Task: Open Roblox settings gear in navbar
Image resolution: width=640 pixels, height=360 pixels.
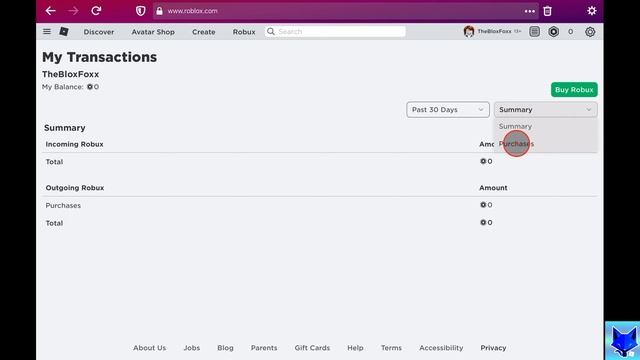Action: pyautogui.click(x=590, y=31)
